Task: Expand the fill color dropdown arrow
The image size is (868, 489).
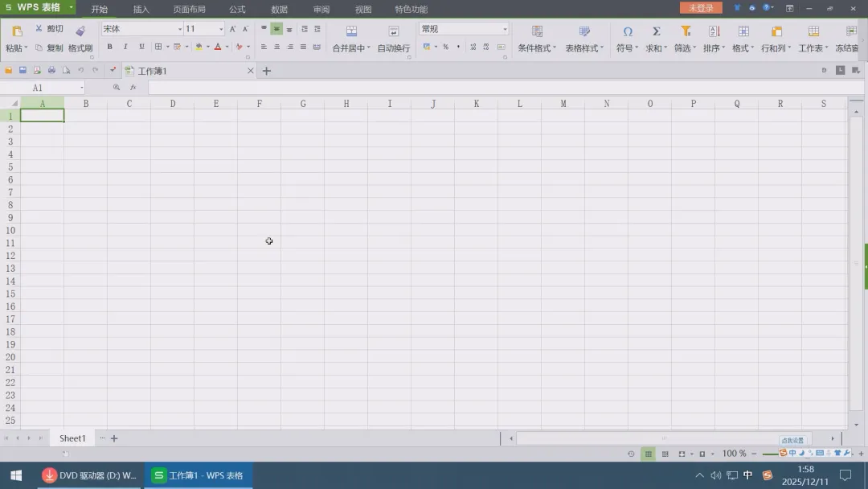Action: (207, 47)
